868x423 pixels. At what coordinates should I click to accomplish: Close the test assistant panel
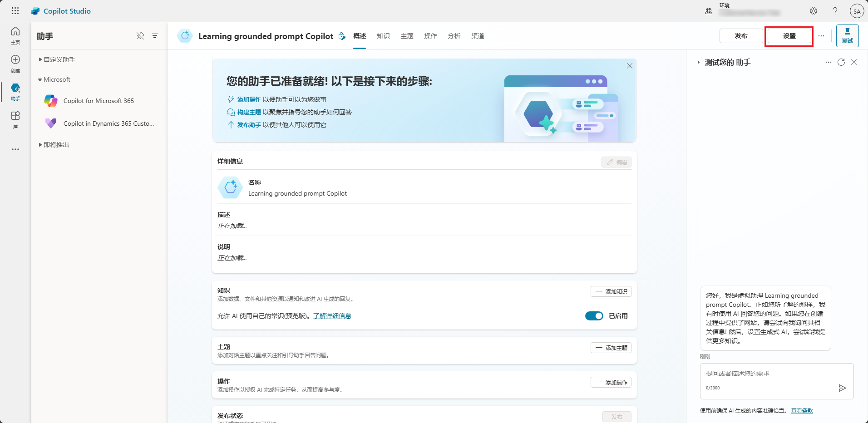854,62
